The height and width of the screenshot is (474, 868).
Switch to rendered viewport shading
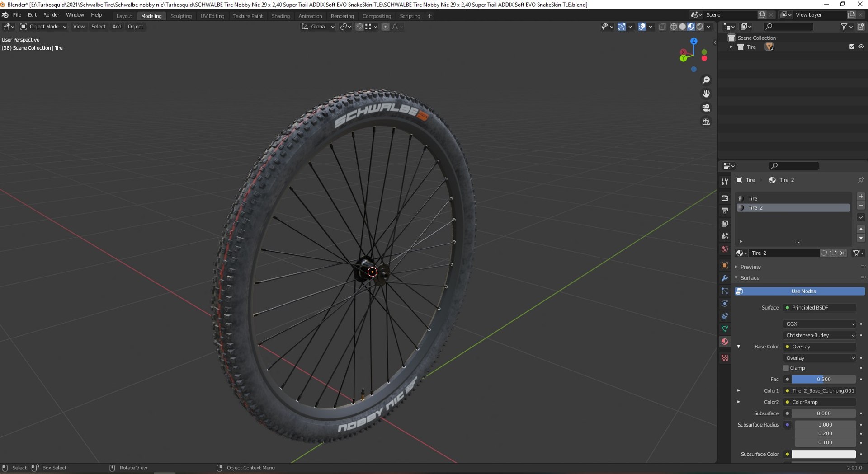point(700,27)
